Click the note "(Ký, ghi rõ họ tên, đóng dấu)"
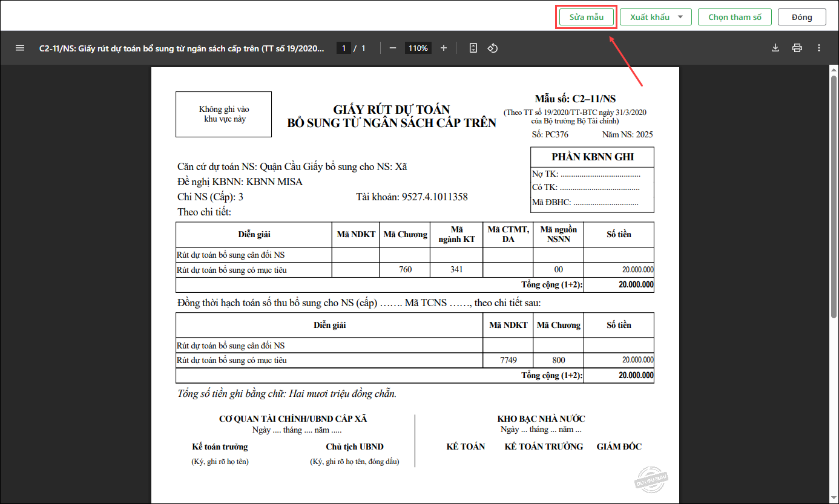Screen dimensions: 839x504 click(x=355, y=462)
